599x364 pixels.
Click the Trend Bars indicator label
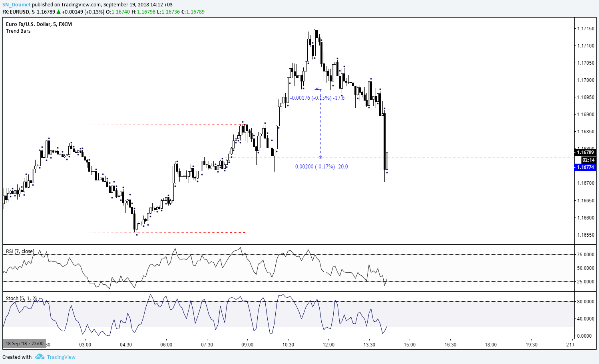point(18,31)
